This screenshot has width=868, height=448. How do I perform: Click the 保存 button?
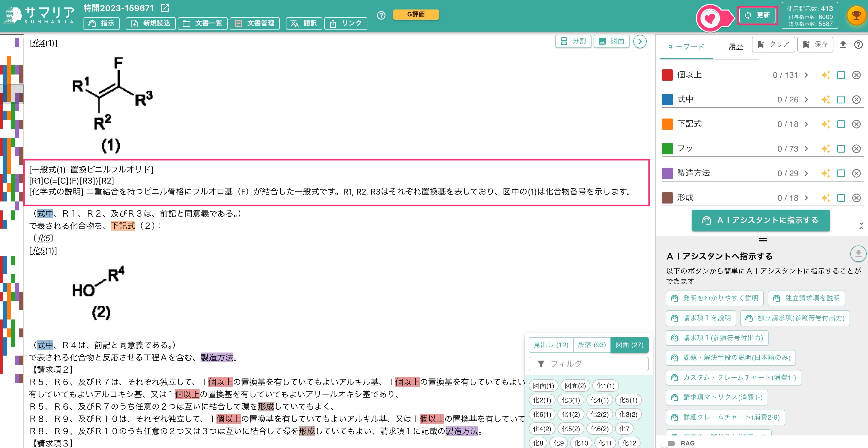[815, 45]
